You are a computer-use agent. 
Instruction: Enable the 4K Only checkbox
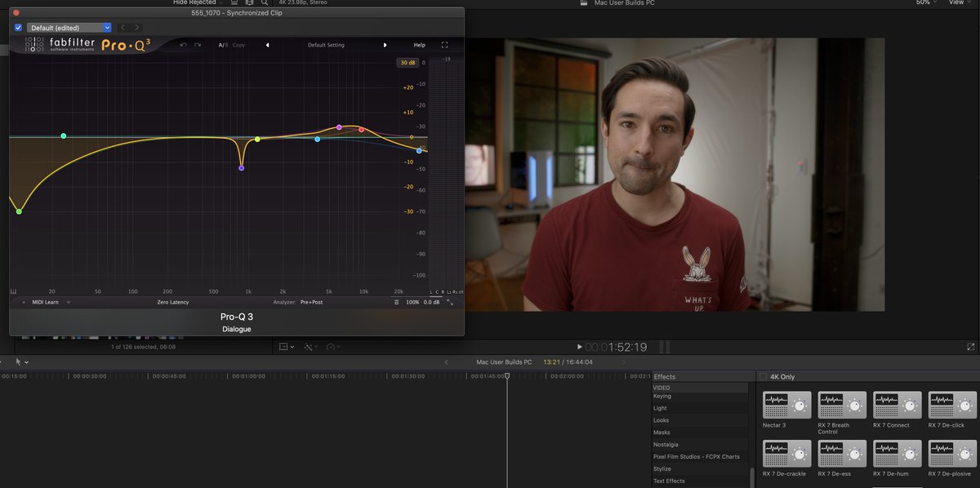point(763,377)
